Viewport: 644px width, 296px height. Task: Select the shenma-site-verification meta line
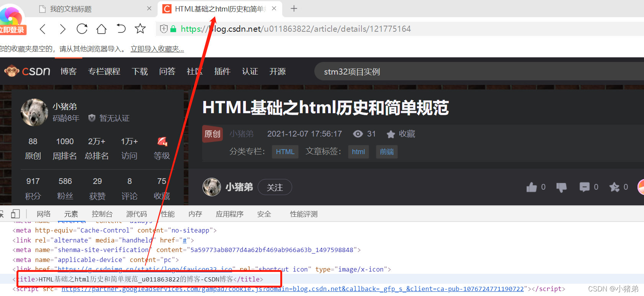[186, 250]
